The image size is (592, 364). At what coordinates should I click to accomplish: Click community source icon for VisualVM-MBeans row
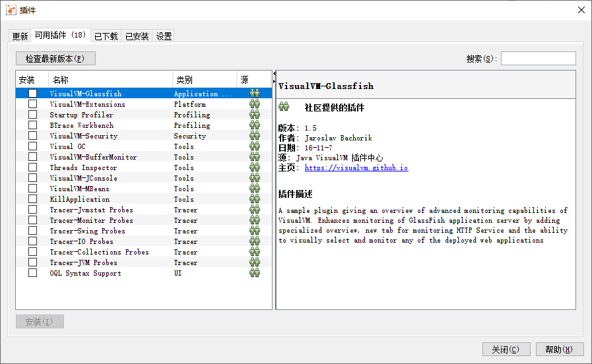click(x=255, y=188)
